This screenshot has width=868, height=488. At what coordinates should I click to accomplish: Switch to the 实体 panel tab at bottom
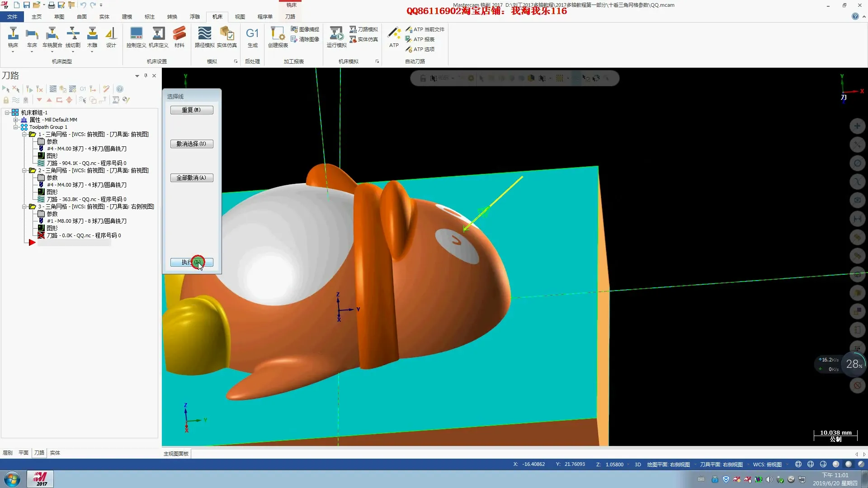point(55,453)
